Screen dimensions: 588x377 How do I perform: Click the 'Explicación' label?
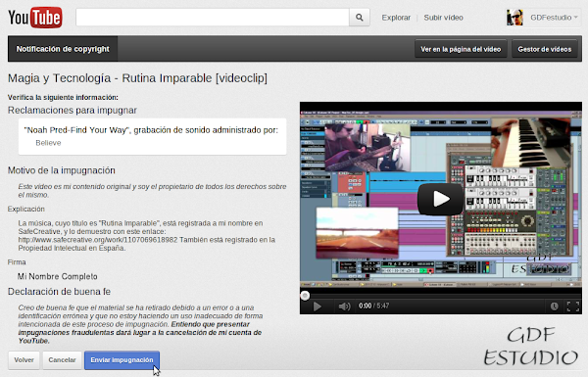25,210
